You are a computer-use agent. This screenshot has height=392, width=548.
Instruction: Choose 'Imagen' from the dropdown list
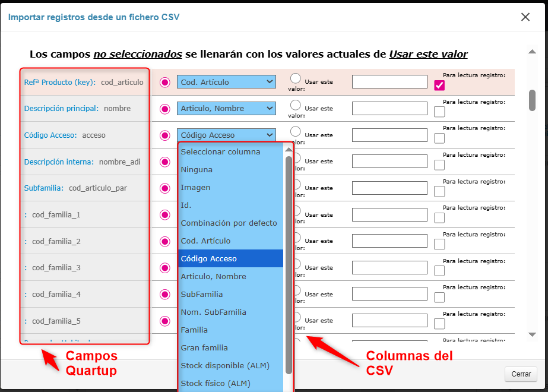click(x=195, y=188)
